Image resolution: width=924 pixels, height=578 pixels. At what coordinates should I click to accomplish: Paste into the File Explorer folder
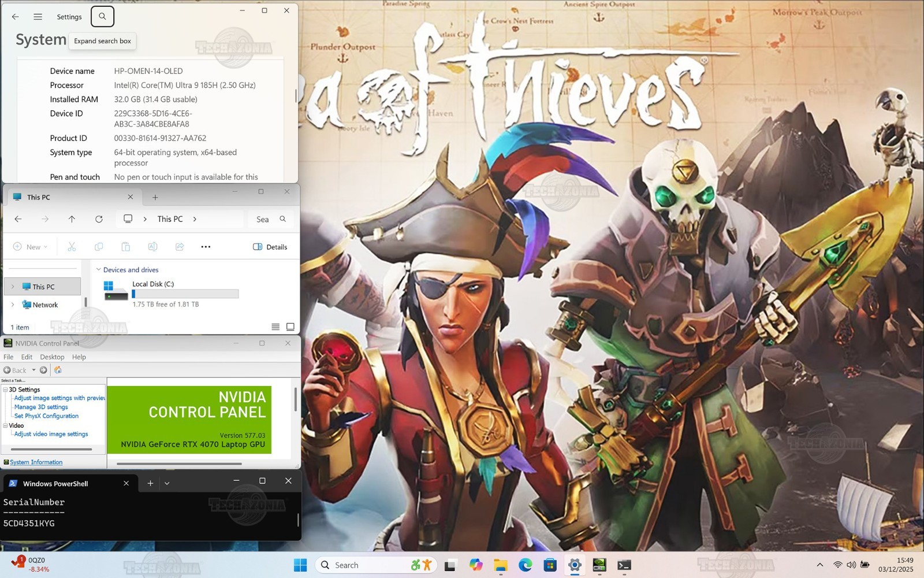coord(125,247)
